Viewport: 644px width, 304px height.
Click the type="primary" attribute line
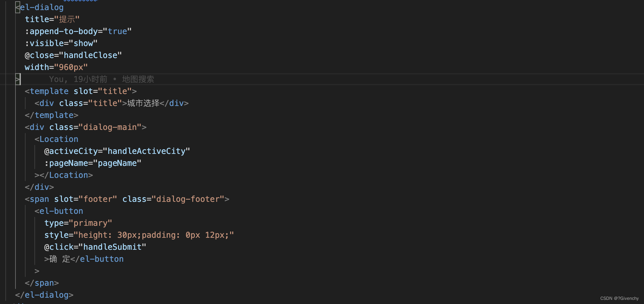(78, 223)
